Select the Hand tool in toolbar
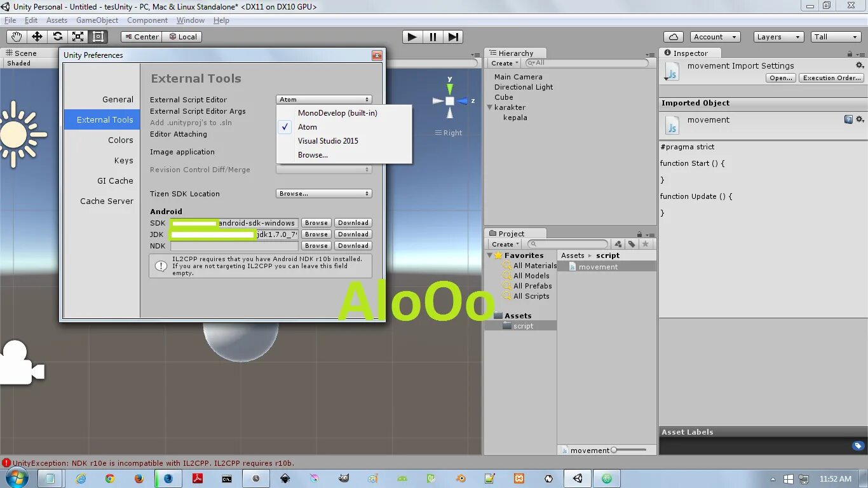Screen dimensions: 868x488 point(17,37)
